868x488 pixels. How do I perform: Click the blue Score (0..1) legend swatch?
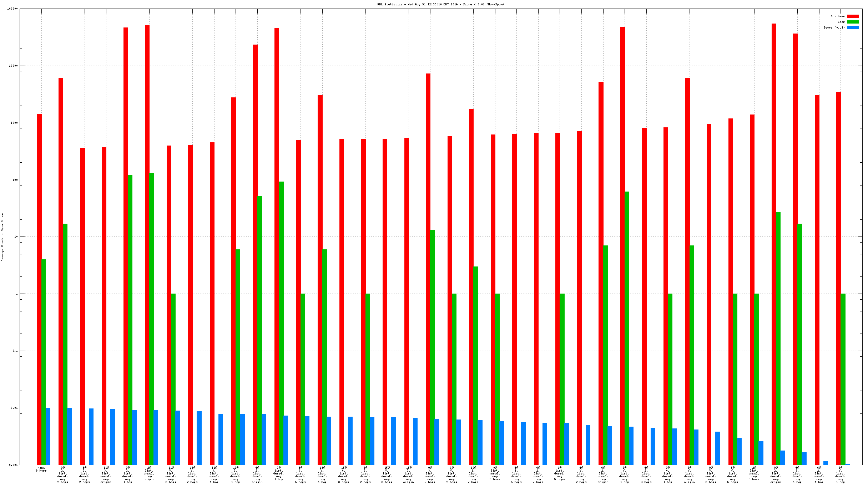pyautogui.click(x=853, y=28)
